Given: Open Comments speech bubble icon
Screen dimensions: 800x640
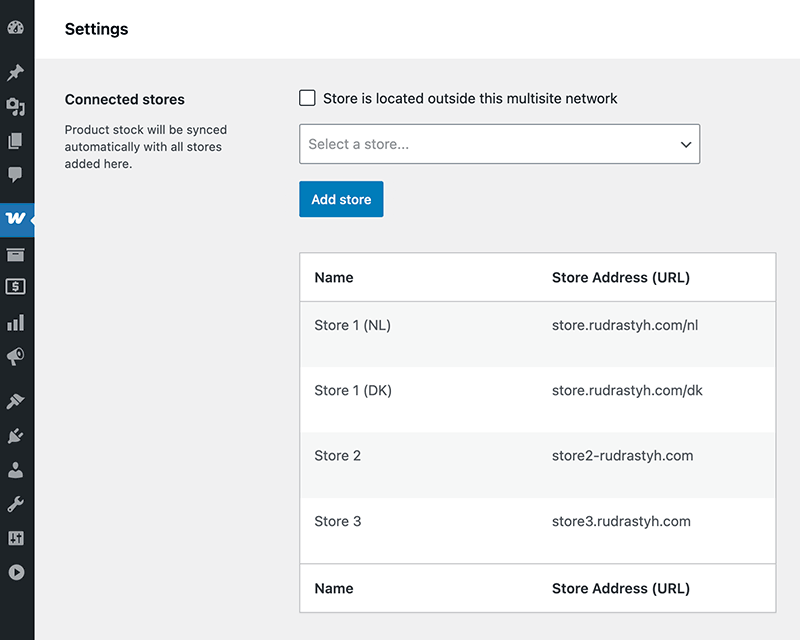Looking at the screenshot, I should (x=15, y=175).
